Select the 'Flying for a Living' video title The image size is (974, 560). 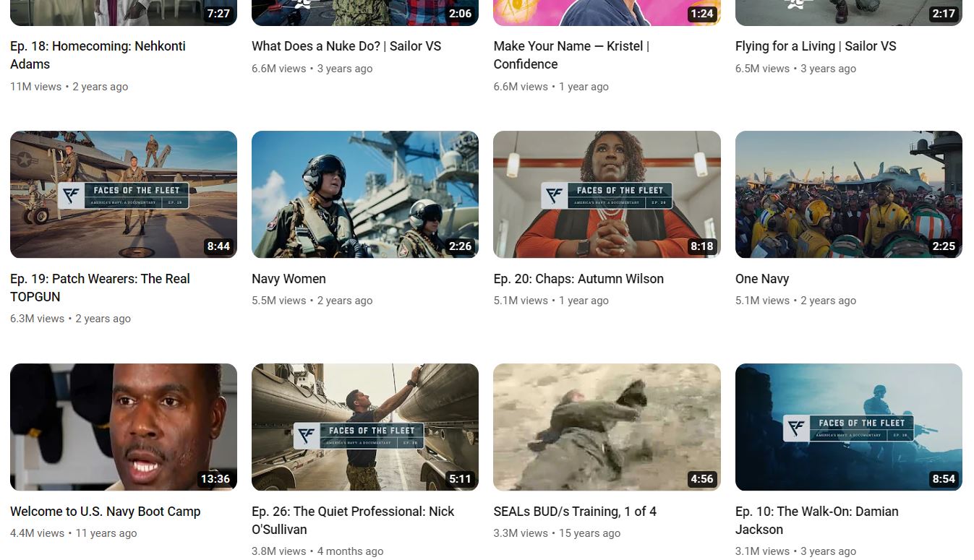[815, 46]
